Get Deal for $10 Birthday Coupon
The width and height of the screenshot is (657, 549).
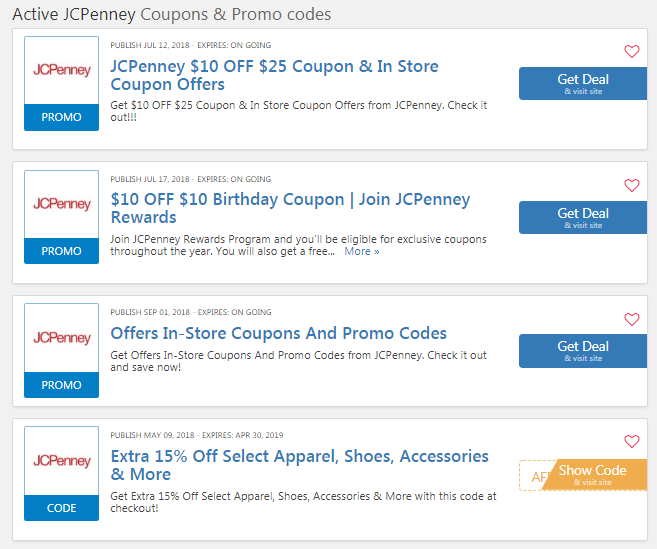(582, 217)
